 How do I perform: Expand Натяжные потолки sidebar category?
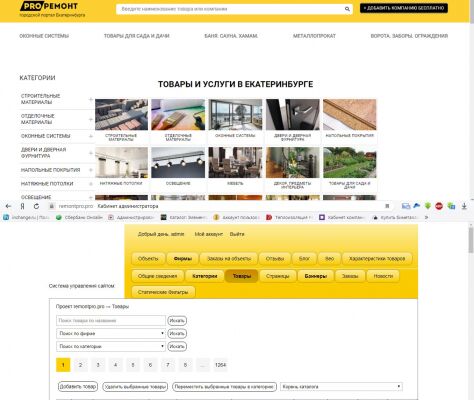pyautogui.click(x=91, y=184)
